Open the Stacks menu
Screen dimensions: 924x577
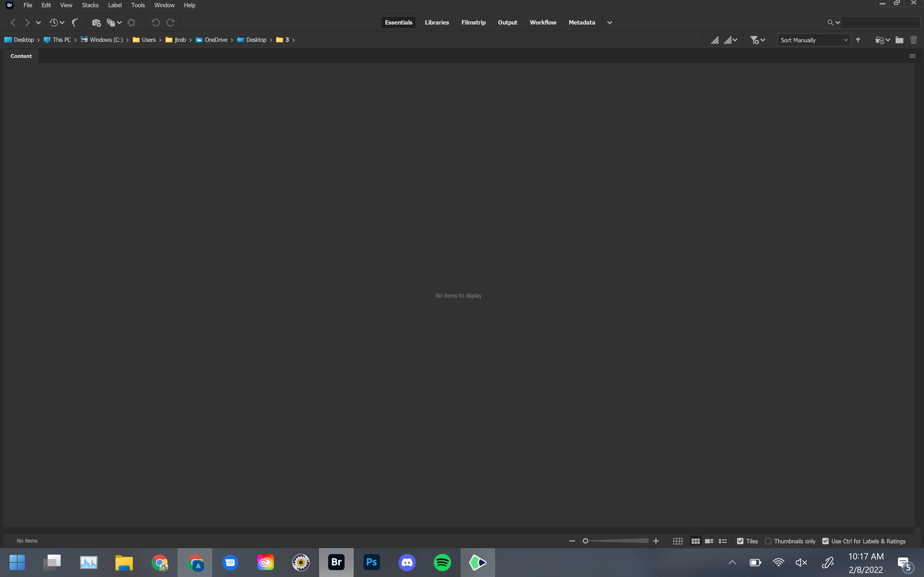(x=90, y=5)
